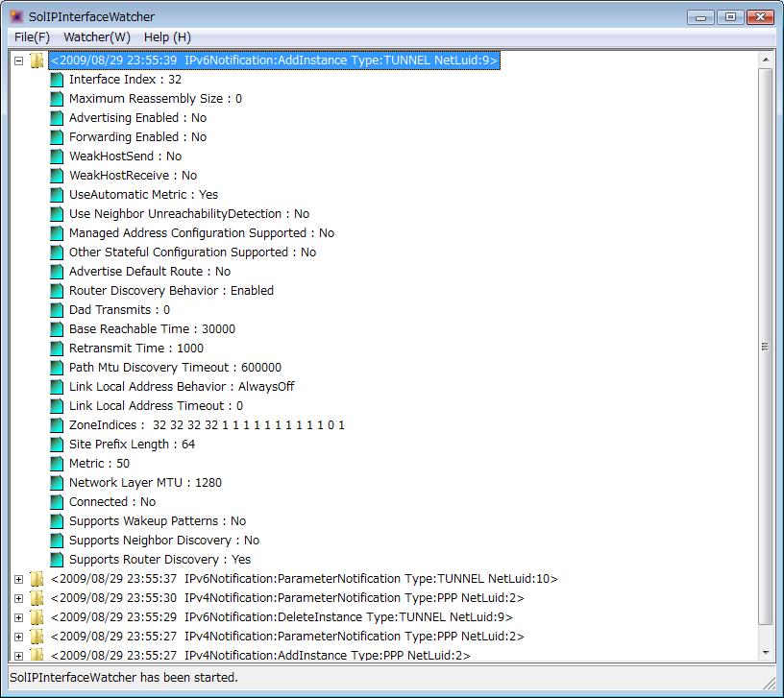
Task: Click green icon beside Advertise Default Route
Action: [57, 272]
